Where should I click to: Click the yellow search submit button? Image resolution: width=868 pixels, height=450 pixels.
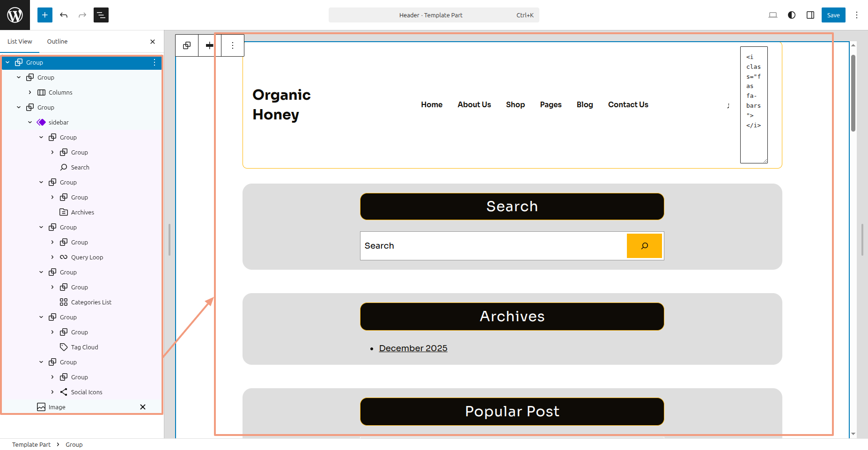(644, 246)
